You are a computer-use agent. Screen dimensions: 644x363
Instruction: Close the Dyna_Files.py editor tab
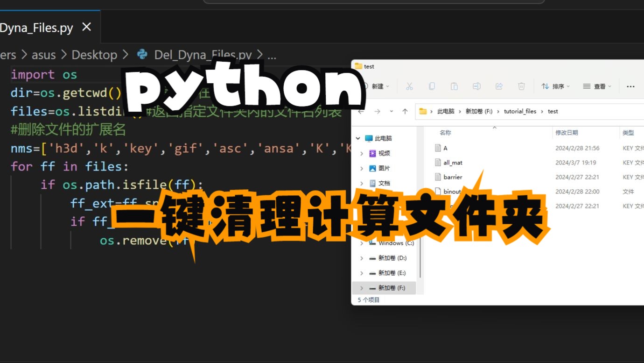click(87, 28)
